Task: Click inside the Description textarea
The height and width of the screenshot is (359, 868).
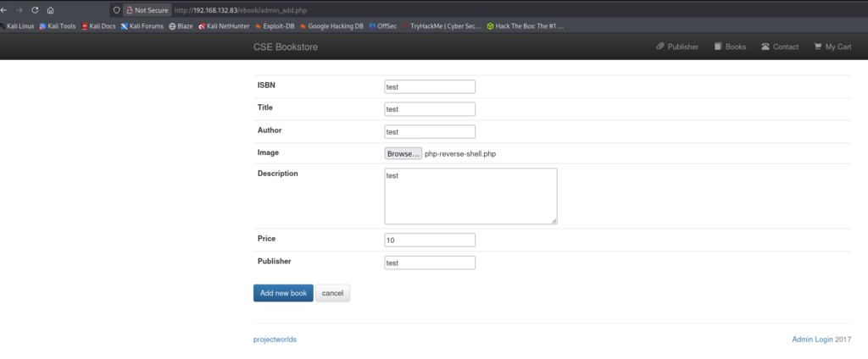Action: (470, 196)
